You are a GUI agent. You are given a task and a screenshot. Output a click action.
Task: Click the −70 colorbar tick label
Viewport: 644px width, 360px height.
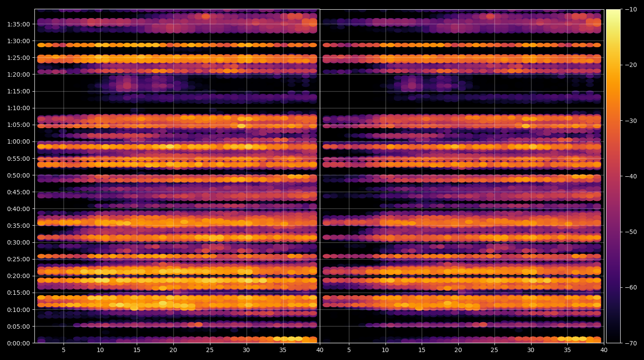point(631,343)
